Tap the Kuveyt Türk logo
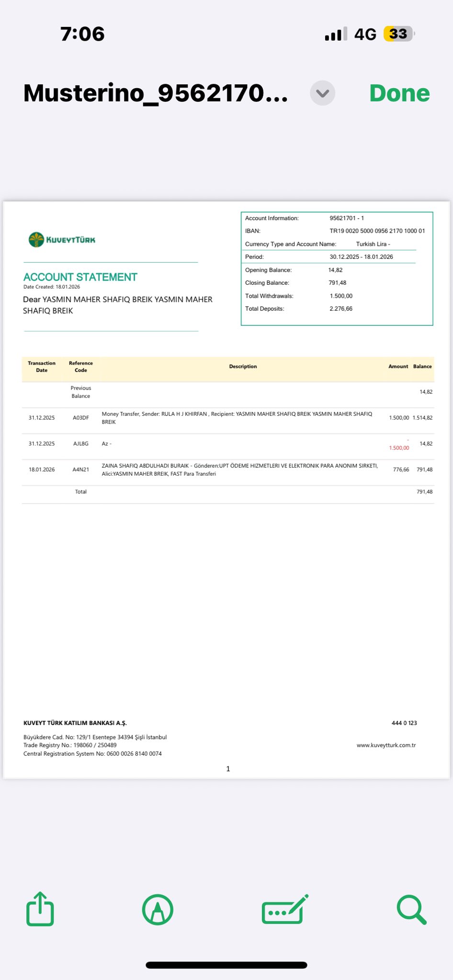 (62, 240)
